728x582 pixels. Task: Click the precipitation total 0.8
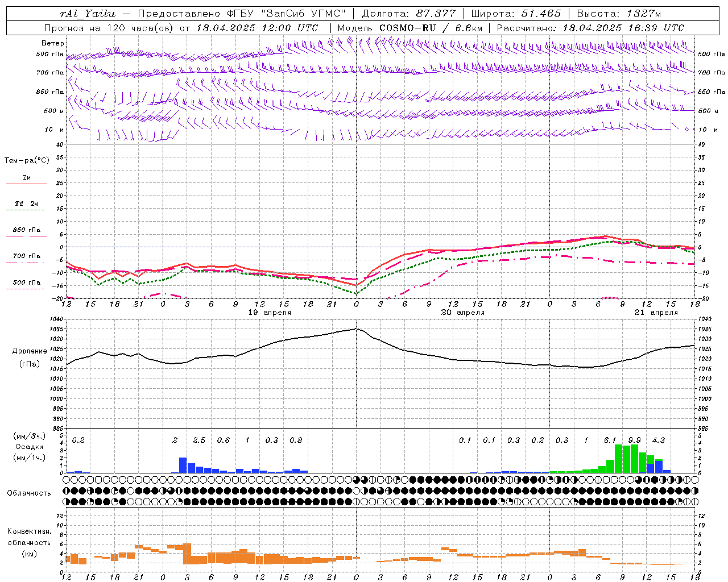click(296, 440)
